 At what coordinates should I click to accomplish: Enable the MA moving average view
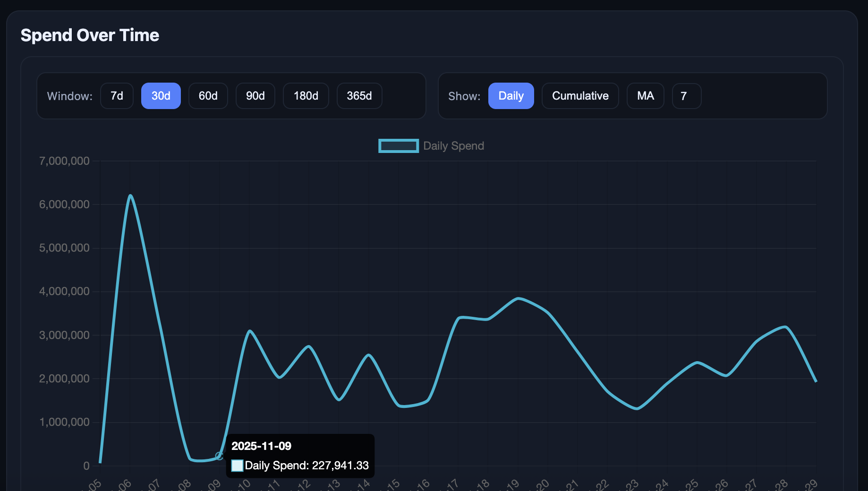tap(645, 96)
